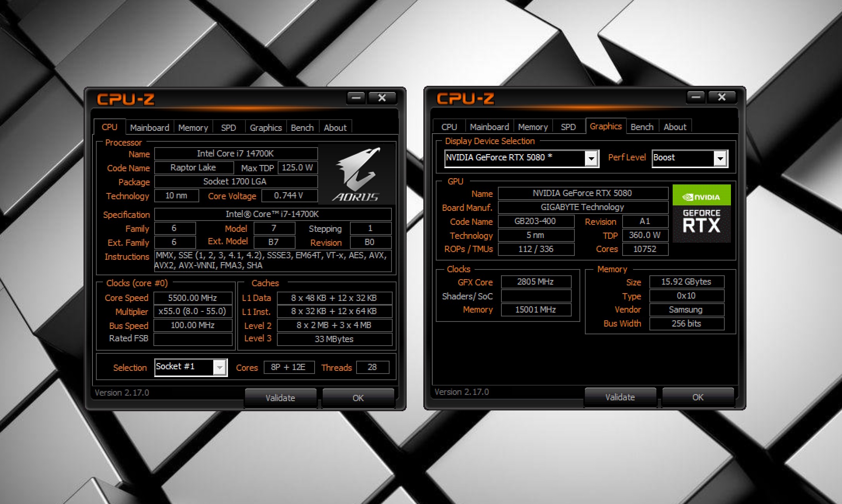Select the CPU tab in left window
Viewport: 842px width, 504px height.
(110, 127)
